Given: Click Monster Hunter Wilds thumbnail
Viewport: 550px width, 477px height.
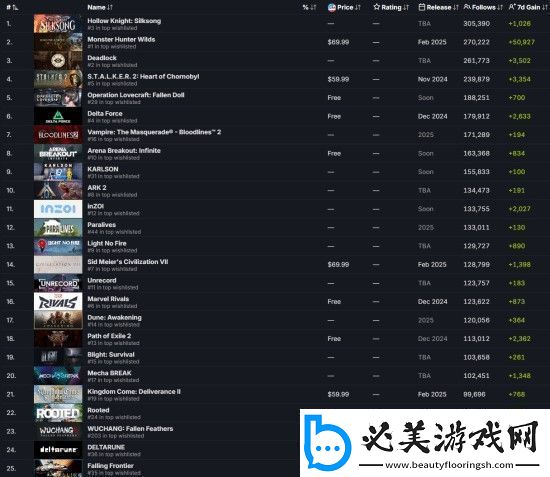Looking at the screenshot, I should 58,42.
